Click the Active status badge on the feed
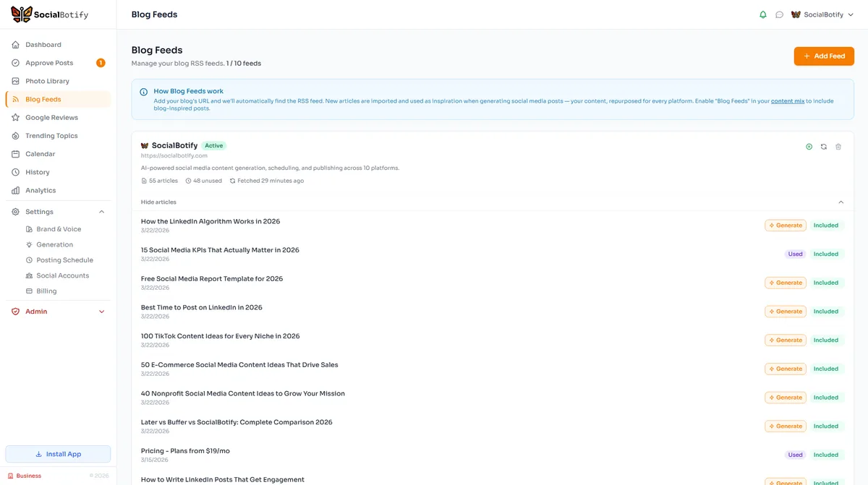Screen dimensions: 868x485 pyautogui.click(x=213, y=145)
